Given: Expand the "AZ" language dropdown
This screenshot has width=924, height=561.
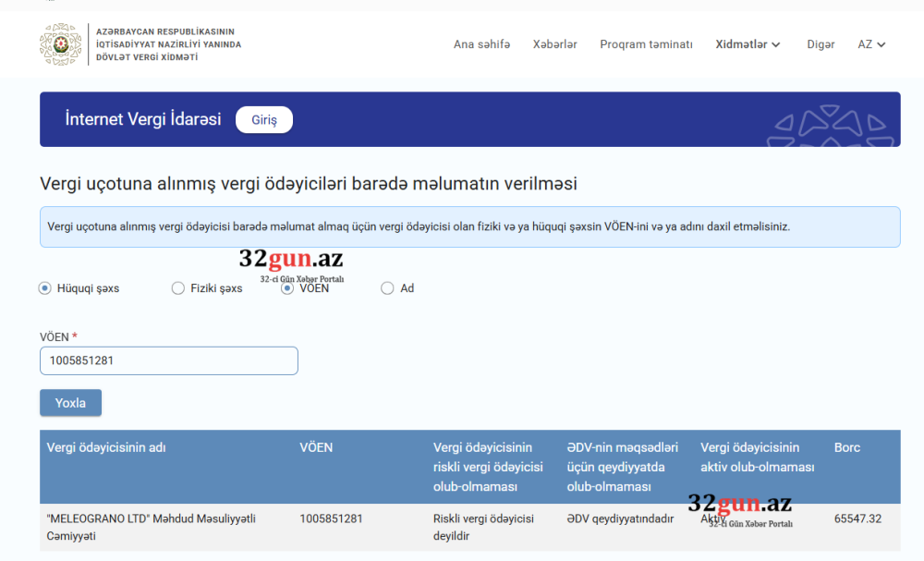Looking at the screenshot, I should pos(870,43).
